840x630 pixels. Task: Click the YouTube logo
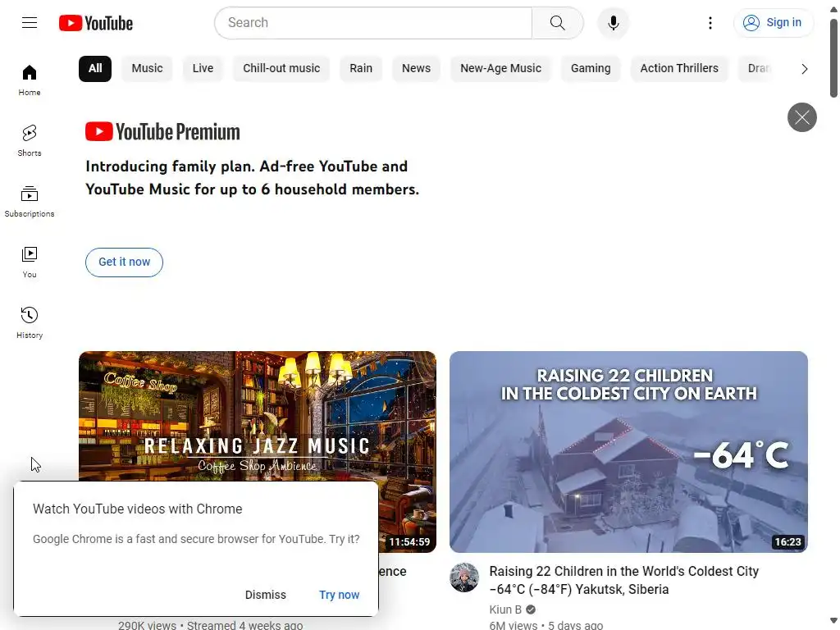(96, 23)
